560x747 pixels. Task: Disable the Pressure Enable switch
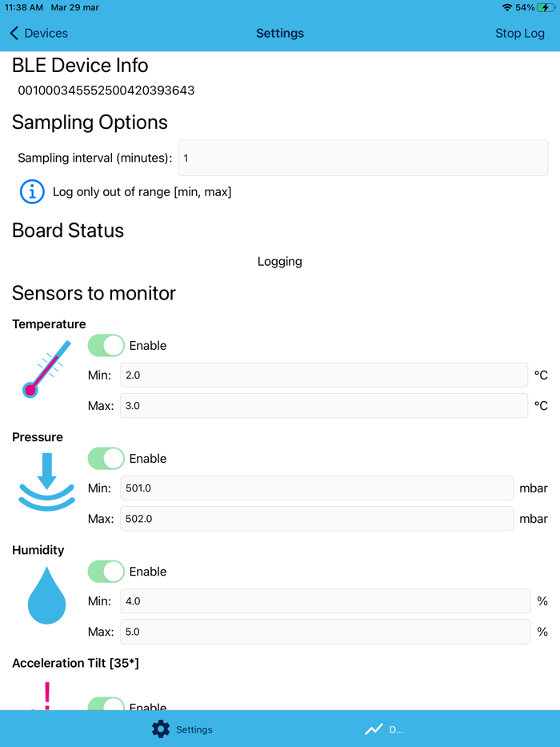coord(106,458)
